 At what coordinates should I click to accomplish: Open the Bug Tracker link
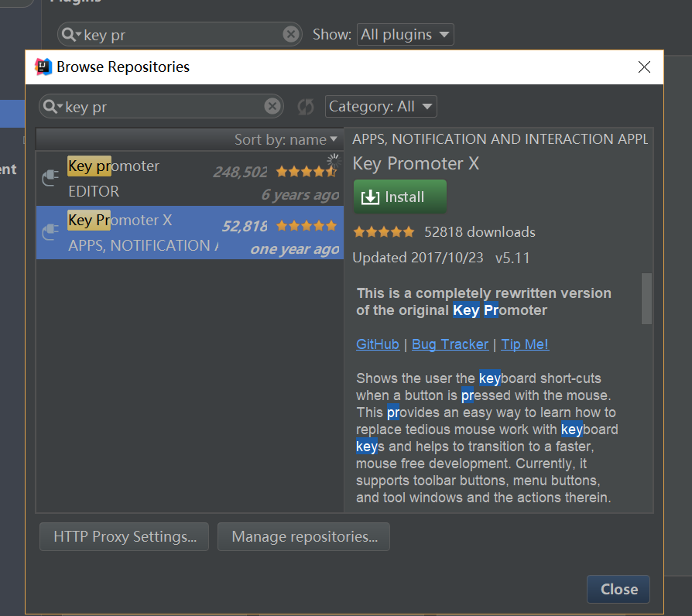tap(450, 344)
